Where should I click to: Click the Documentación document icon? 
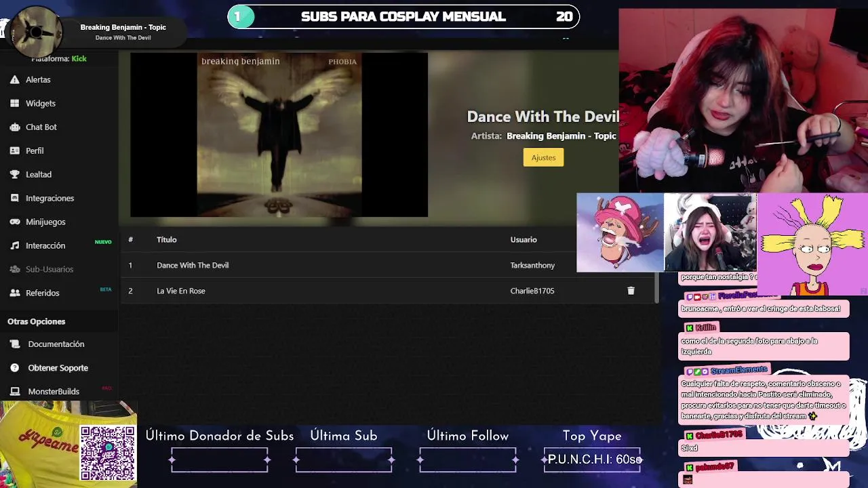14,344
